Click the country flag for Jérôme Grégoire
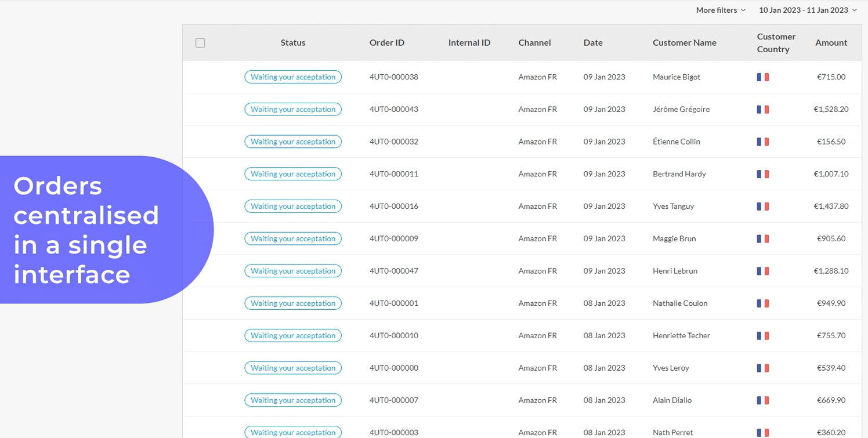Viewport: 868px width, 438px height. (x=762, y=109)
